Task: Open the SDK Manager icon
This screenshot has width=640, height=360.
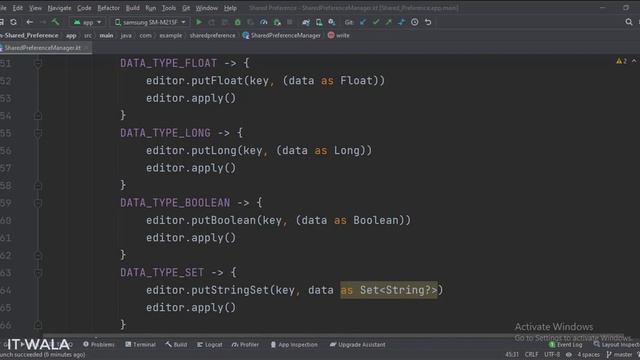Action: point(332,22)
